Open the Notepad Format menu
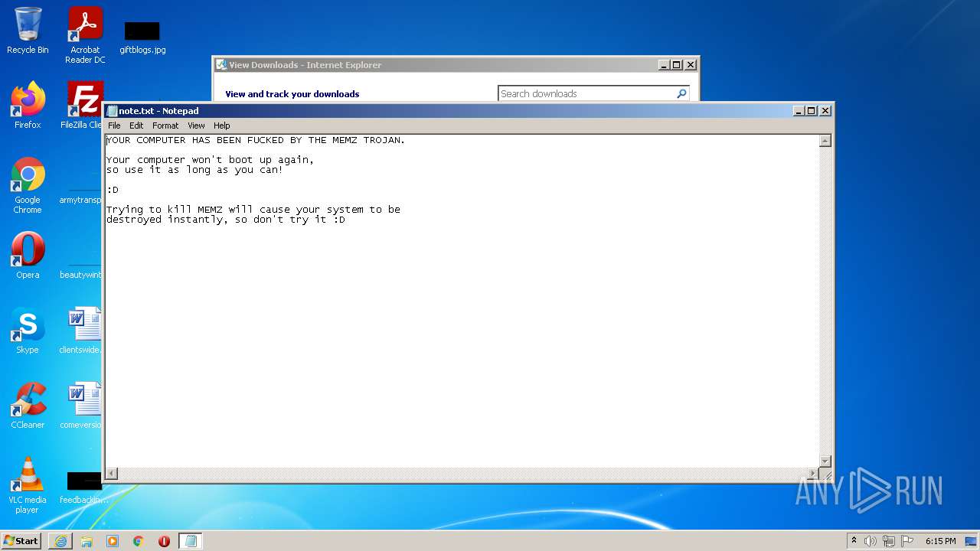The width and height of the screenshot is (980, 551). tap(165, 126)
